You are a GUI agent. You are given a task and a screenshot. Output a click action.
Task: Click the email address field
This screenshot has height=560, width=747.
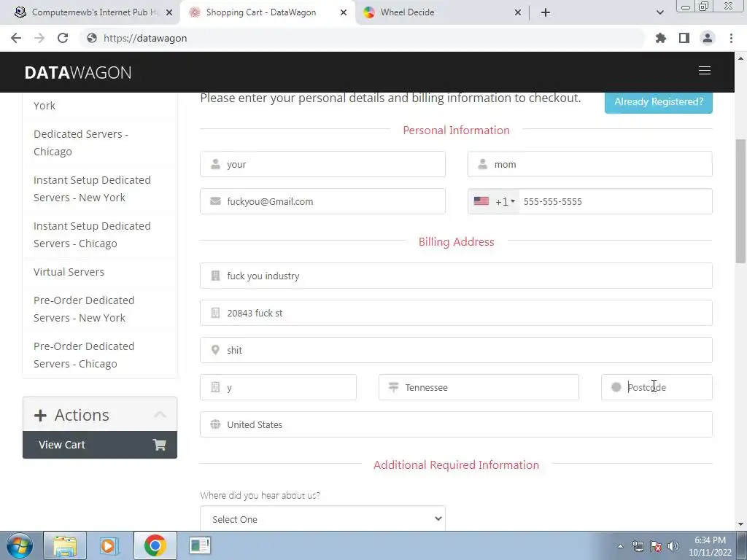pyautogui.click(x=322, y=201)
